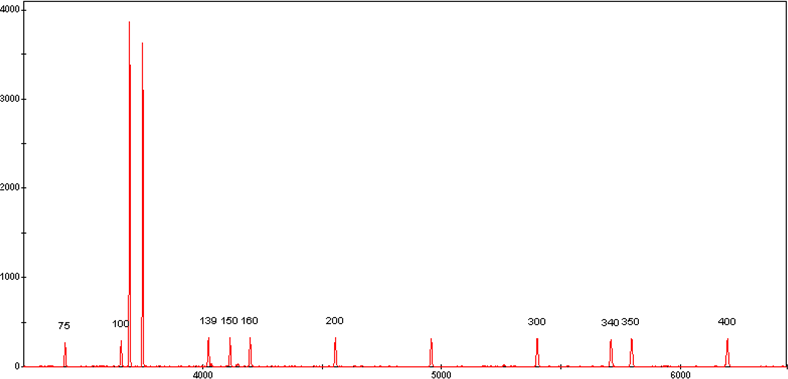Click the size label 350
Screen dimensions: 788x379
[x=630, y=322]
